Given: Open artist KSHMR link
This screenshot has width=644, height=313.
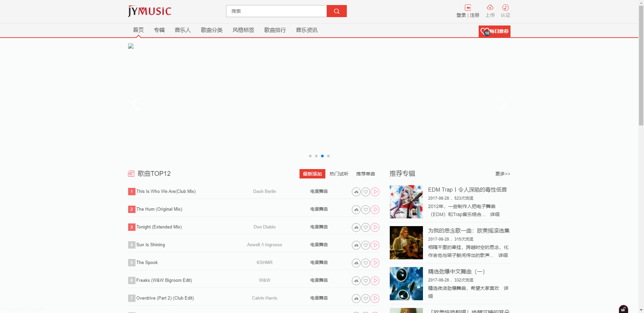Looking at the screenshot, I should [265, 263].
